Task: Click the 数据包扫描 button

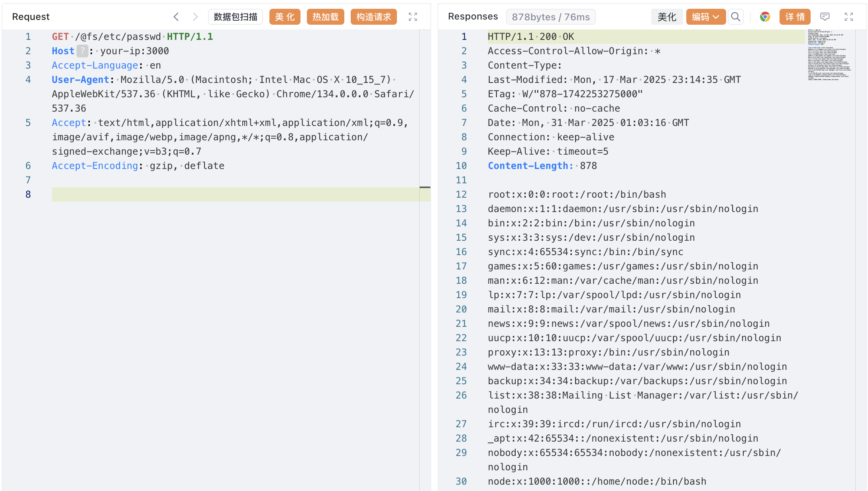Action: click(236, 17)
